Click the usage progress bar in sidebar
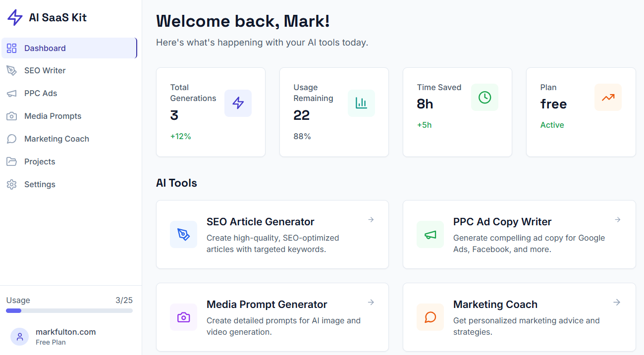This screenshot has width=644, height=355. (x=69, y=311)
